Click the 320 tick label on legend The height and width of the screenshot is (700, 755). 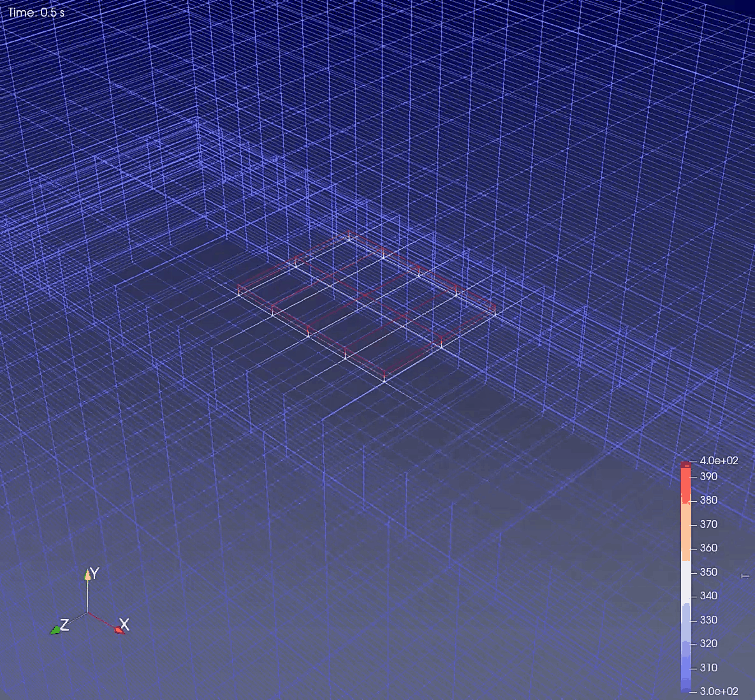pos(708,644)
